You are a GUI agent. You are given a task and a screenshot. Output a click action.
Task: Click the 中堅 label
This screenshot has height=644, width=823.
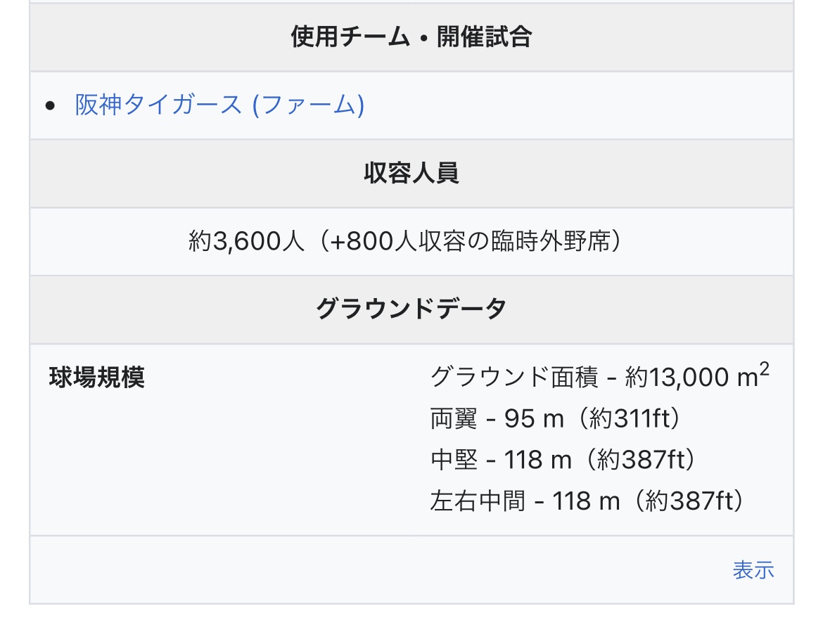tap(454, 461)
